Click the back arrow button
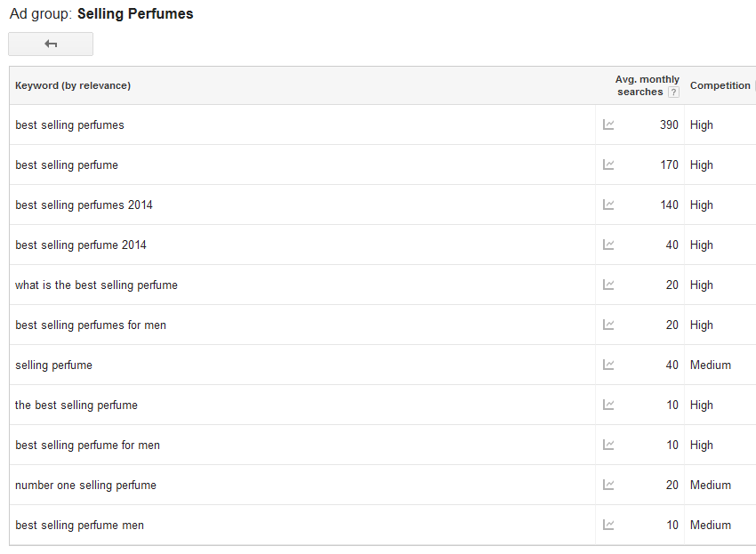Viewport: 756px width, 554px height. coord(51,44)
